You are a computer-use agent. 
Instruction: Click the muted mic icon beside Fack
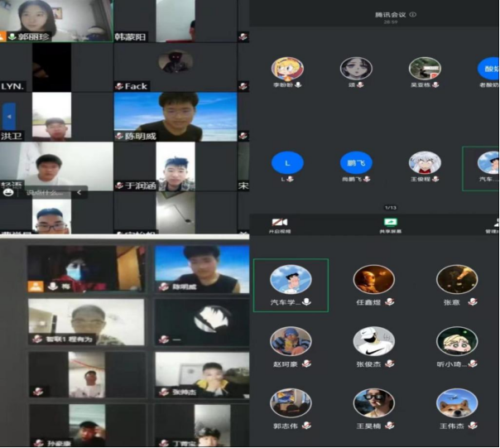pyautogui.click(x=119, y=86)
